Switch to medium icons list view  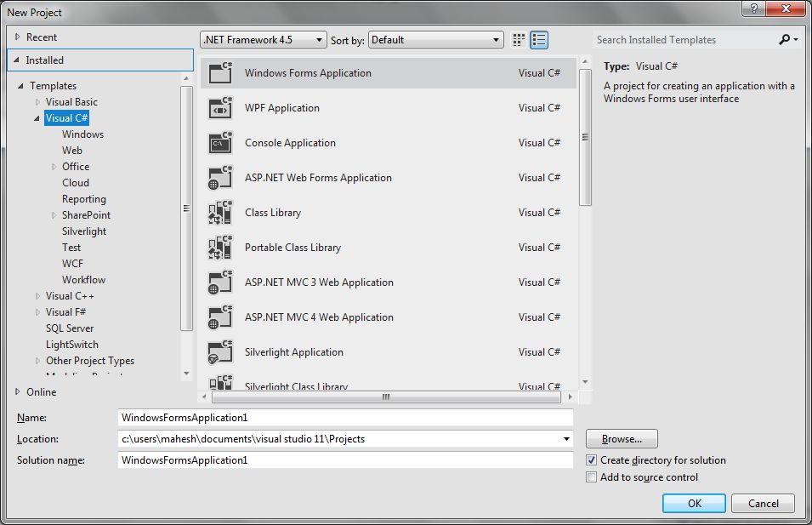pos(539,40)
